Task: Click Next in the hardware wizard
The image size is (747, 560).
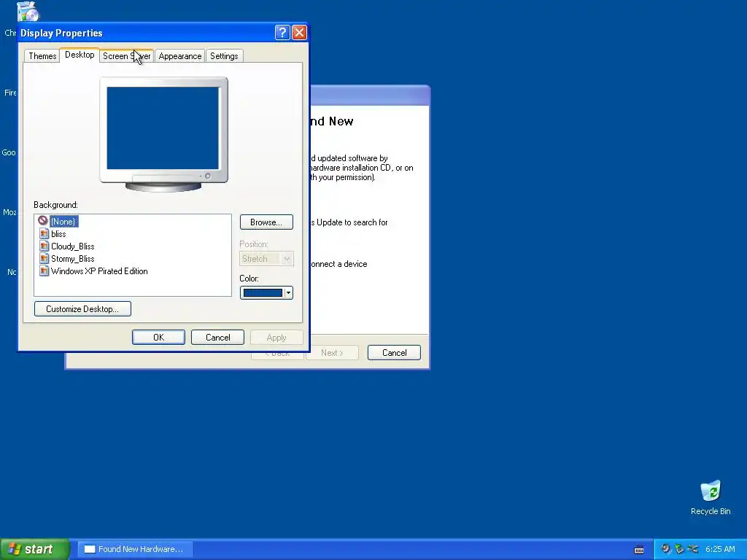Action: [332, 353]
